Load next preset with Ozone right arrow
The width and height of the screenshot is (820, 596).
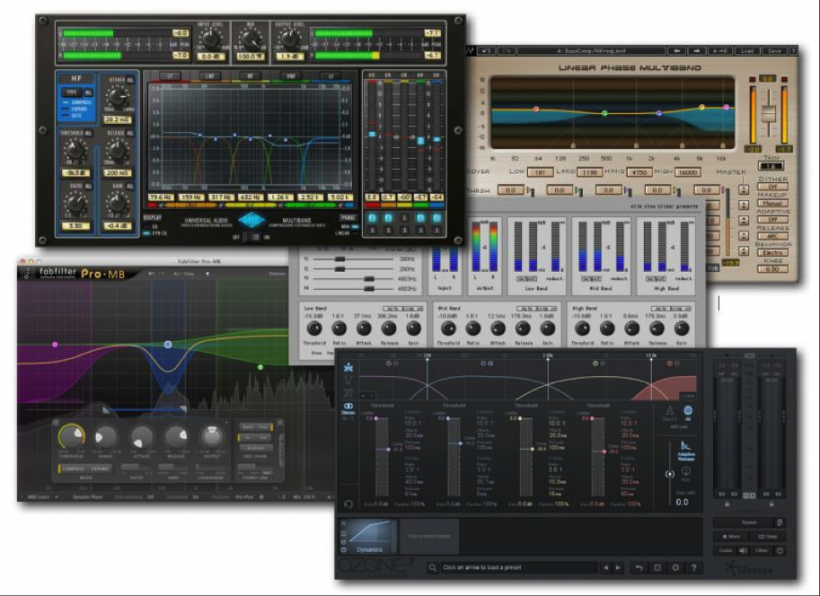click(x=618, y=567)
